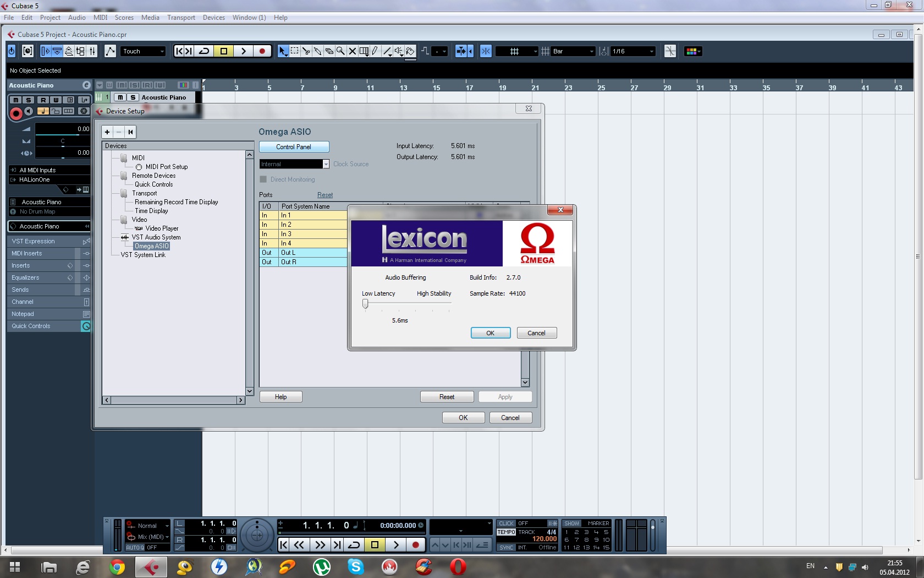Open Skype from the taskbar
924x578 pixels.
point(356,566)
